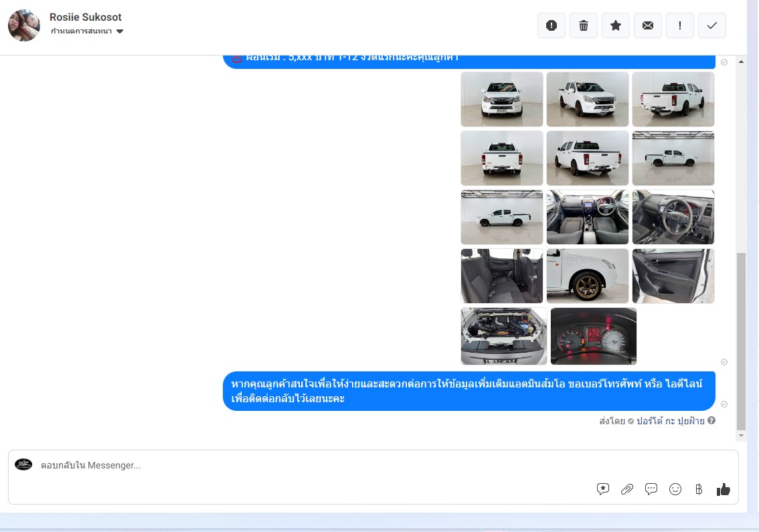Open saved replies speech bubble icon
Viewport: 759px width, 532px height.
pyautogui.click(x=651, y=489)
